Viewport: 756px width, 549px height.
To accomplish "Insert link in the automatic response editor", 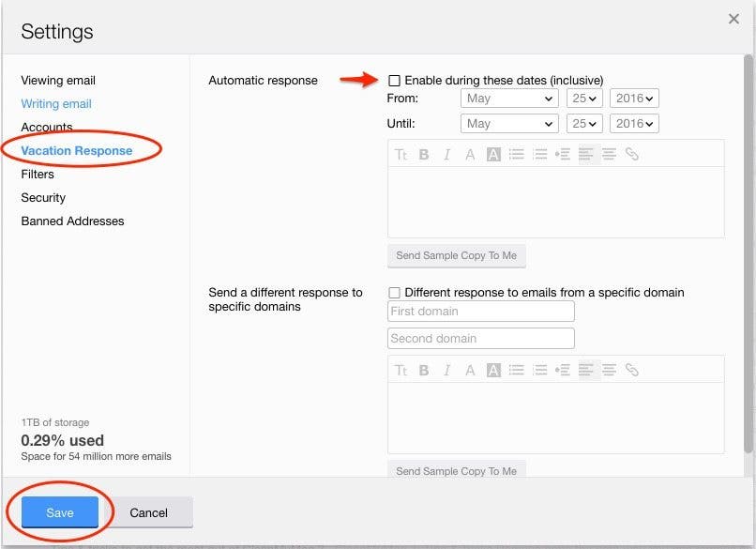I will (x=631, y=154).
